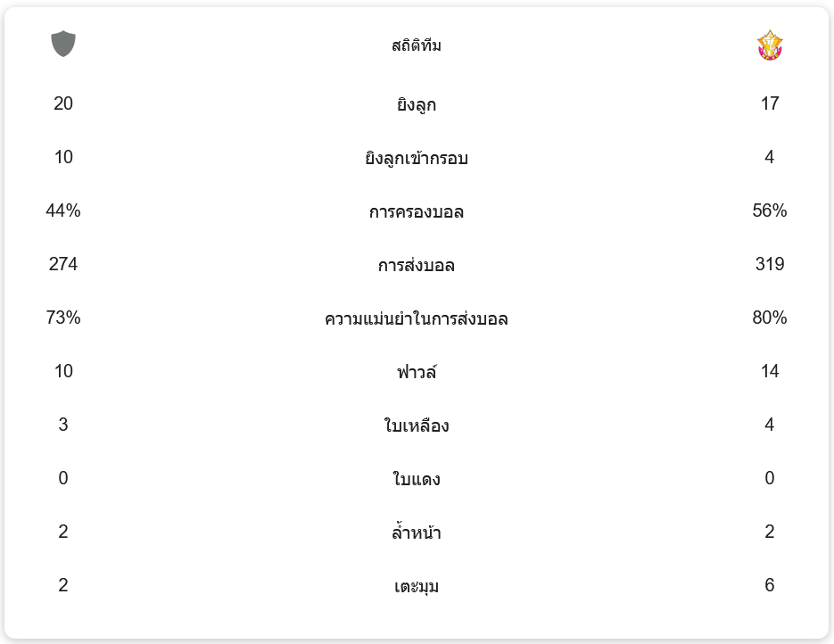Click the pink-gold away team crest

pyautogui.click(x=769, y=45)
